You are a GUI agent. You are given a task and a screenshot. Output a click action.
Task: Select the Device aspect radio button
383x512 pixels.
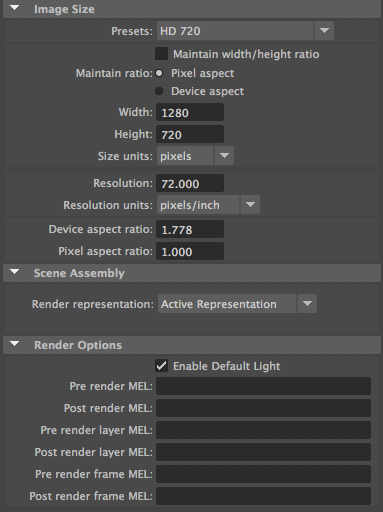click(159, 91)
